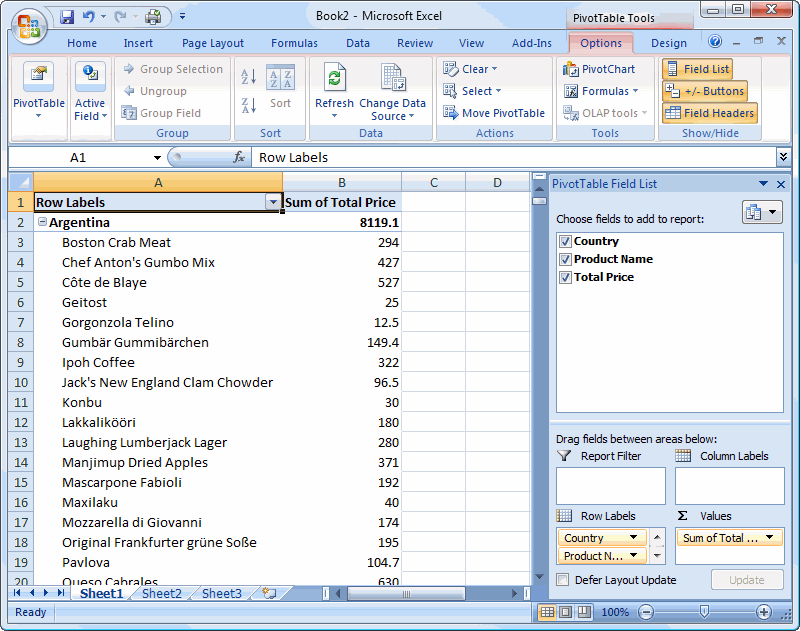The height and width of the screenshot is (631, 800).
Task: Open the Active Field icon
Action: tap(90, 77)
